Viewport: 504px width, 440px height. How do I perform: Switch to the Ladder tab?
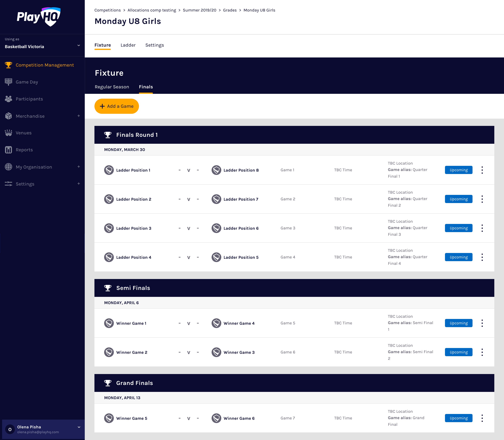(128, 45)
